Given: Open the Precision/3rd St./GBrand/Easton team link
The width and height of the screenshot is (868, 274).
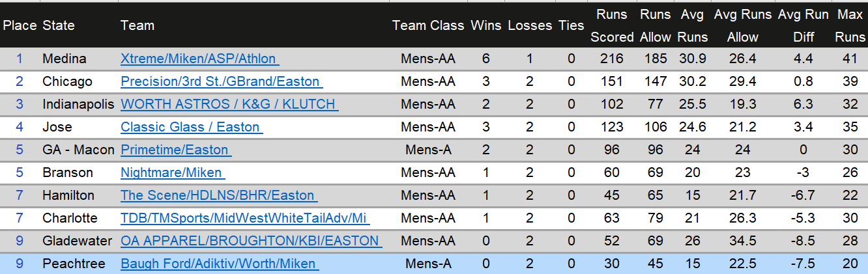Looking at the screenshot, I should click(x=220, y=81).
